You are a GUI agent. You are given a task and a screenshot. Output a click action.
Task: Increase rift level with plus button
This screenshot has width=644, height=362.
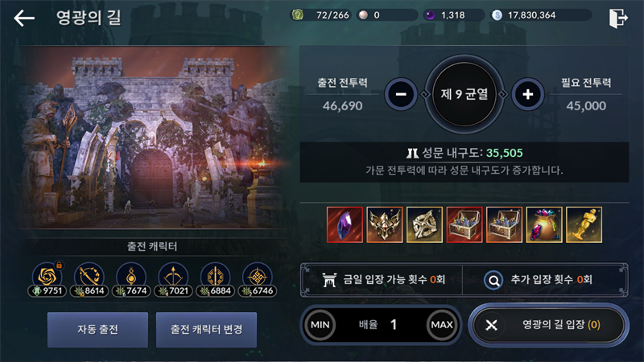528,94
